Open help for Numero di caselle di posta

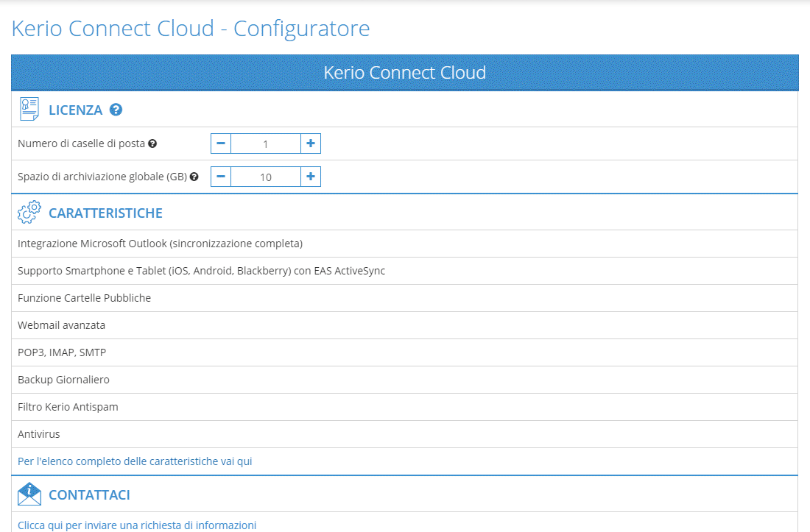coord(152,143)
